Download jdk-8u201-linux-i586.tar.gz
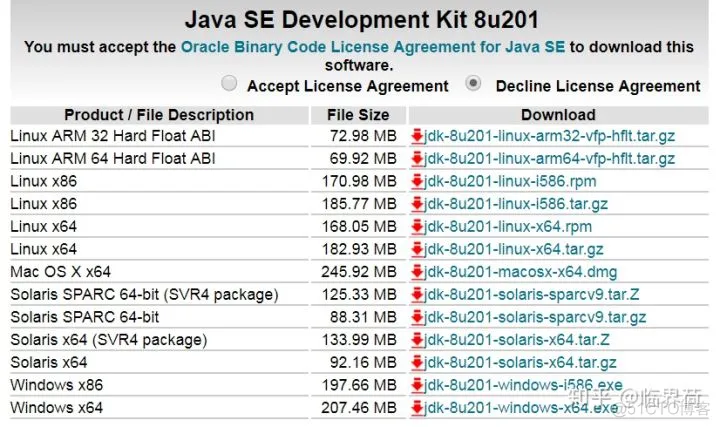Viewport: 720px width, 427px height. point(516,204)
